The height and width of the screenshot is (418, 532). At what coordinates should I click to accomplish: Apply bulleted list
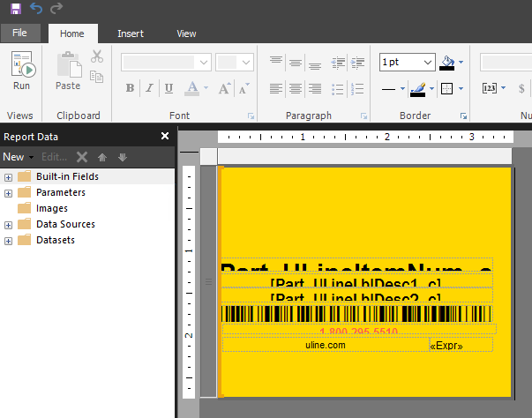click(338, 89)
